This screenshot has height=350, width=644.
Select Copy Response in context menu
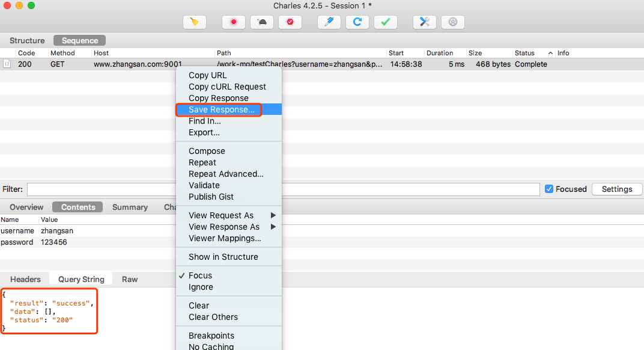click(229, 98)
